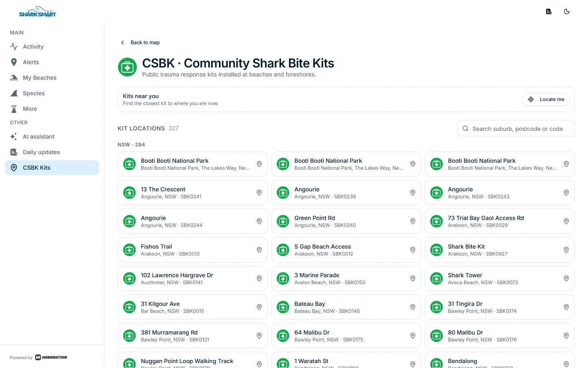
Task: Open Species page from sidebar
Action: tap(52, 93)
